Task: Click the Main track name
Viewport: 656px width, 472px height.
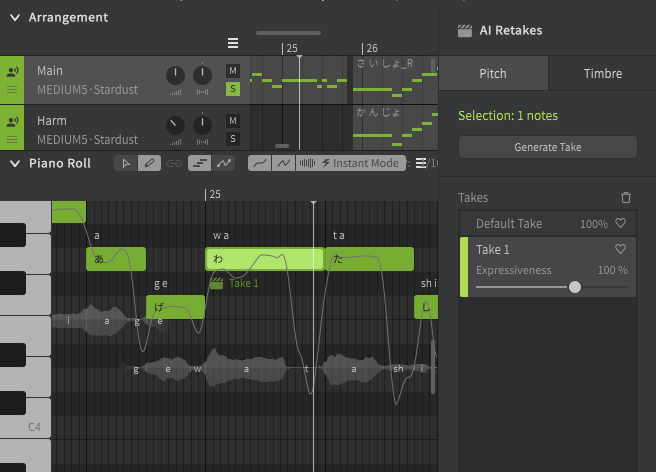Action: [50, 71]
